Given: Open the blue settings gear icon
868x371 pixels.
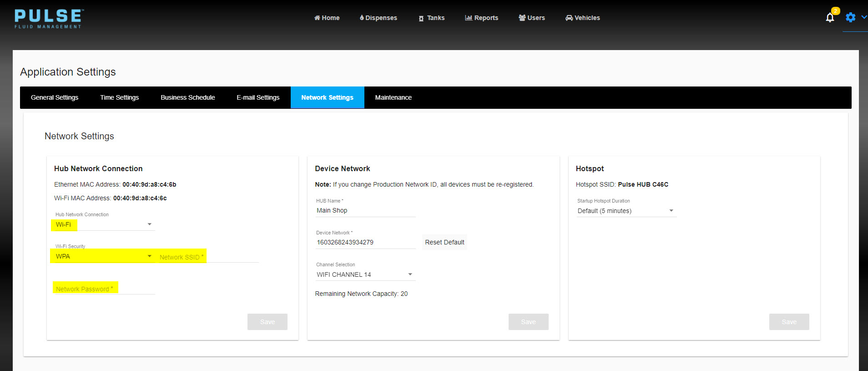Looking at the screenshot, I should pos(850,17).
